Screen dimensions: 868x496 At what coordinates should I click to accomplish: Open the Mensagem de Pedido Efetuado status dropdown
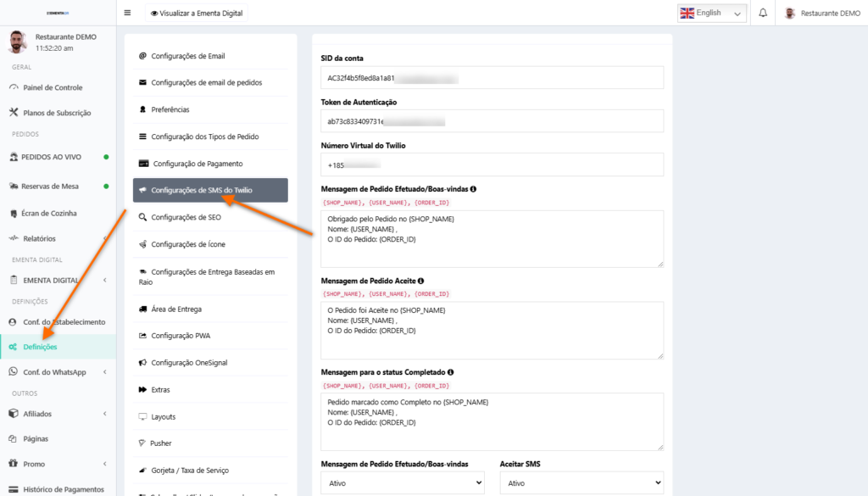pyautogui.click(x=402, y=483)
